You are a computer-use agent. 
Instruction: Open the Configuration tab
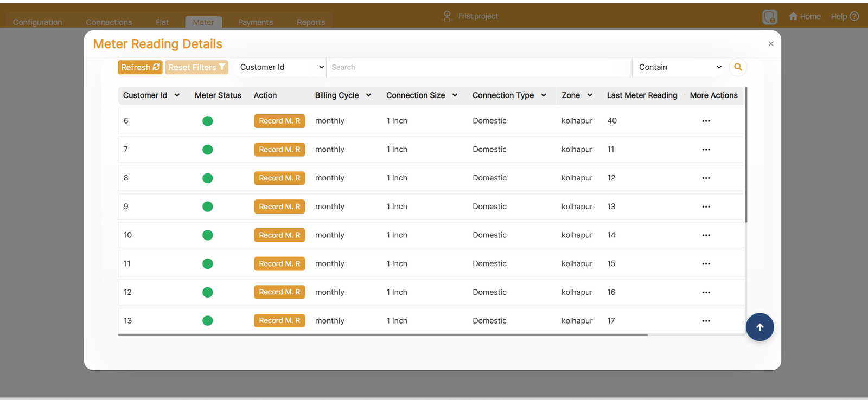[37, 22]
